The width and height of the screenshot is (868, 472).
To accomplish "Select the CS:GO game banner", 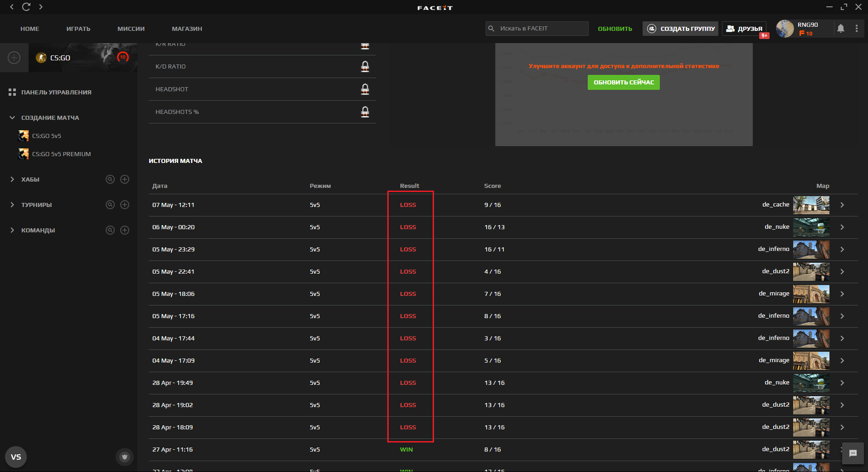I will tap(83, 58).
